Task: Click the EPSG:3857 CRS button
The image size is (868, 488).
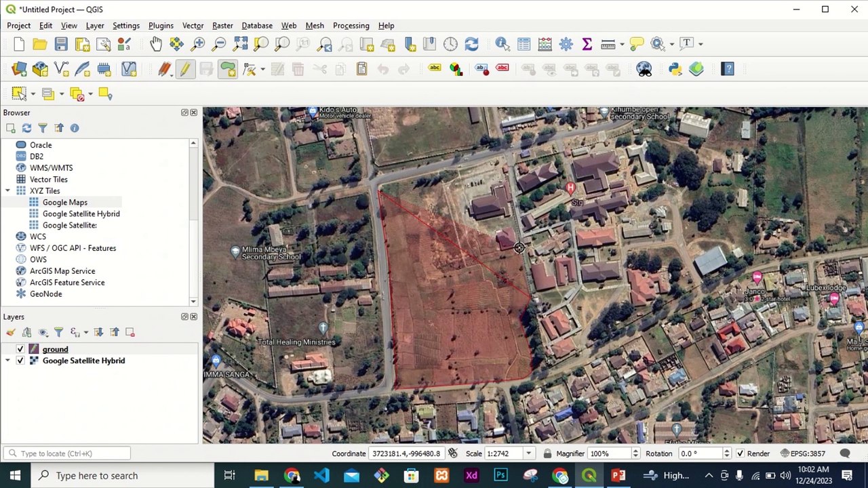Action: click(x=807, y=453)
